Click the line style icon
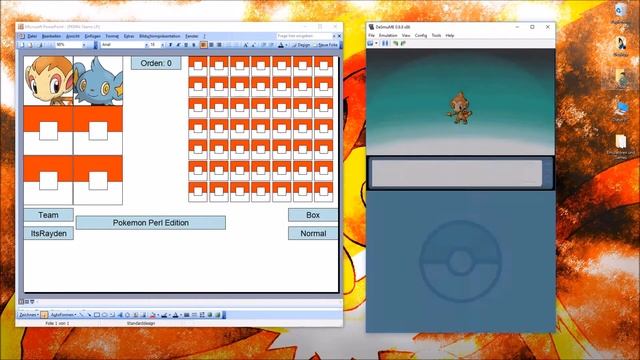 (187, 315)
